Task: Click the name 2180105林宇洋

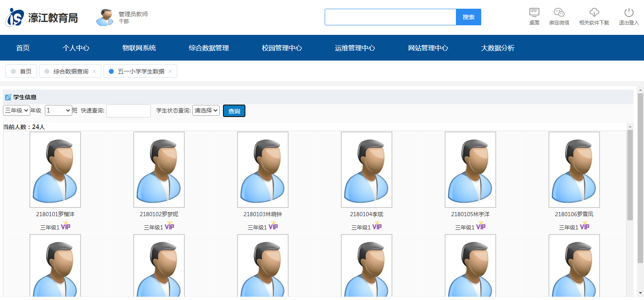Action: 470,214
